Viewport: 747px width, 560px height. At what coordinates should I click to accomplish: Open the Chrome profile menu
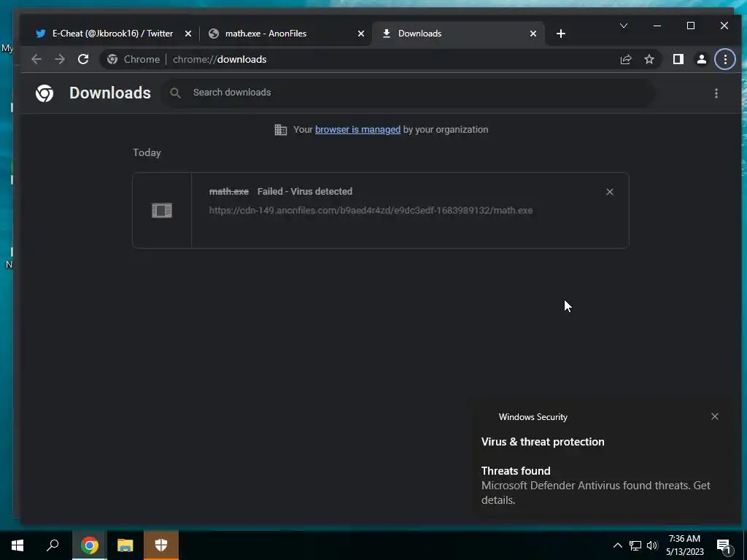pyautogui.click(x=701, y=59)
